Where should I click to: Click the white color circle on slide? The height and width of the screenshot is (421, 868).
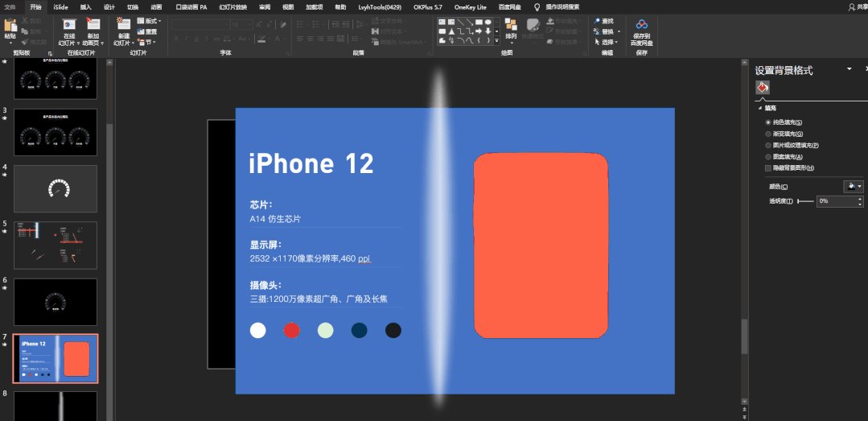[258, 330]
